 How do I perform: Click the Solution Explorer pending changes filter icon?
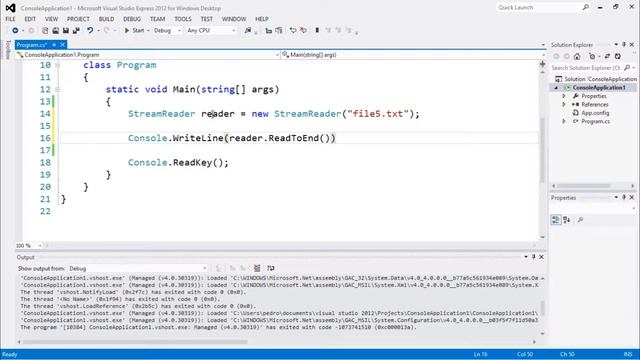tap(592, 56)
